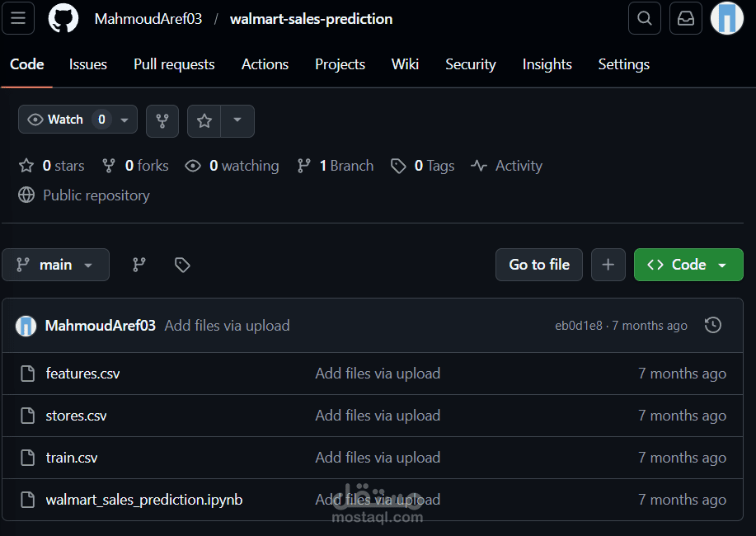Open the notifications inbox

(685, 18)
